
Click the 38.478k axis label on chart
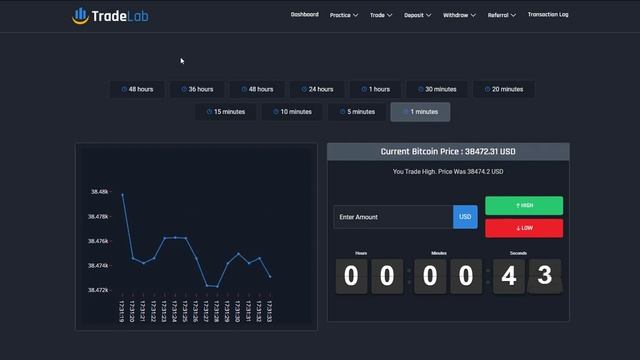click(x=98, y=217)
